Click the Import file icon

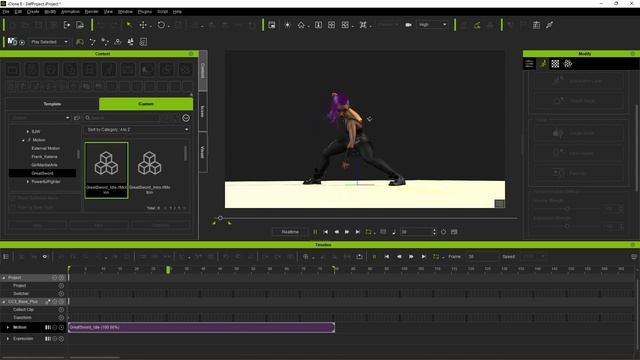pos(67,25)
